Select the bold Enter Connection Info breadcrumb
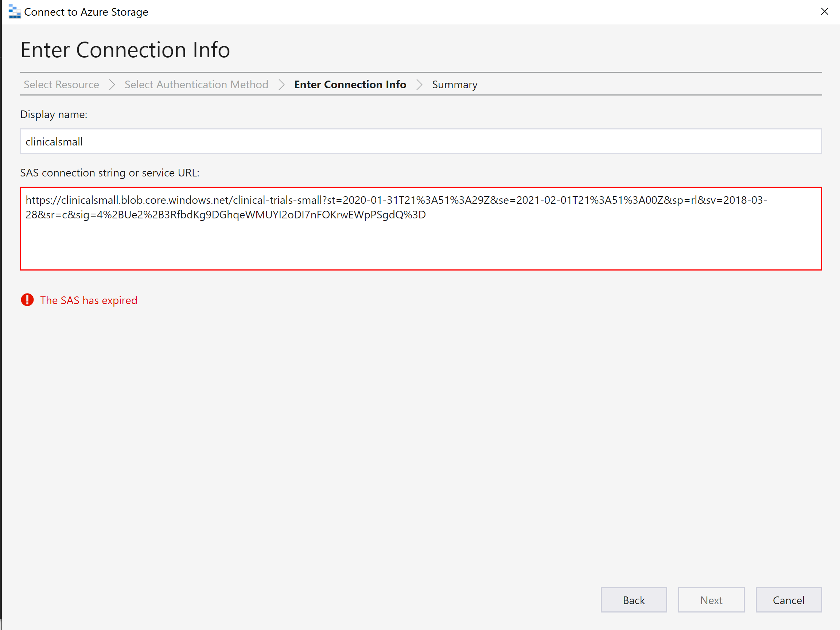 (x=350, y=84)
